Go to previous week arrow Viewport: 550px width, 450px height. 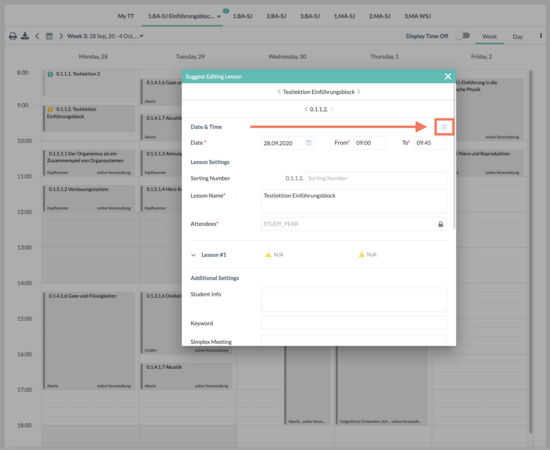coord(37,36)
